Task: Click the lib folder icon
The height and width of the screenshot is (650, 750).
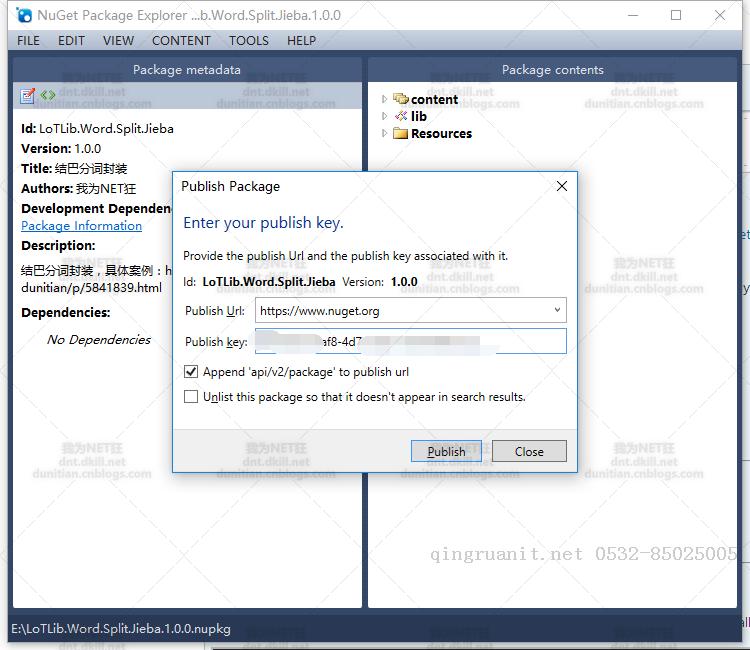Action: pos(401,116)
